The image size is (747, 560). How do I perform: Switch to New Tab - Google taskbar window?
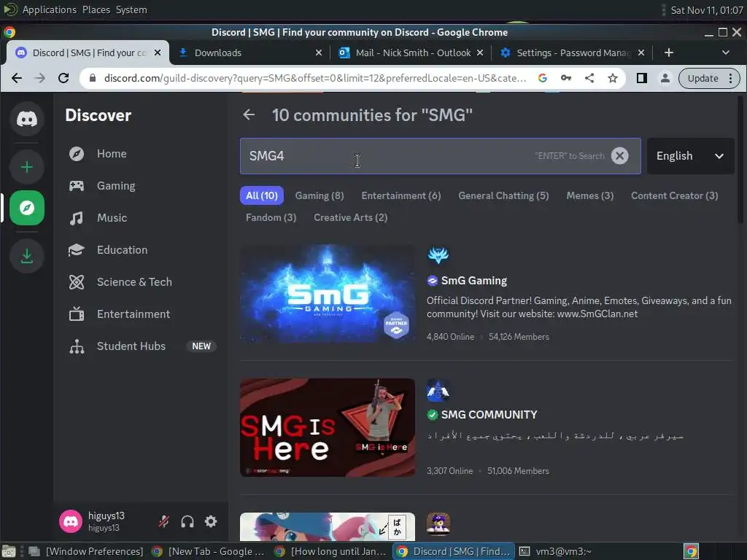tap(209, 551)
